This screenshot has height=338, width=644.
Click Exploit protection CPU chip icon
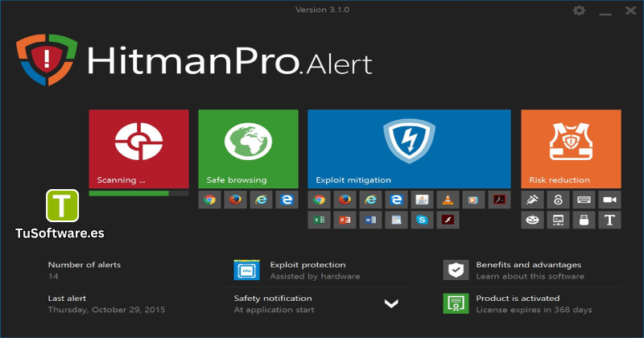[x=246, y=270]
